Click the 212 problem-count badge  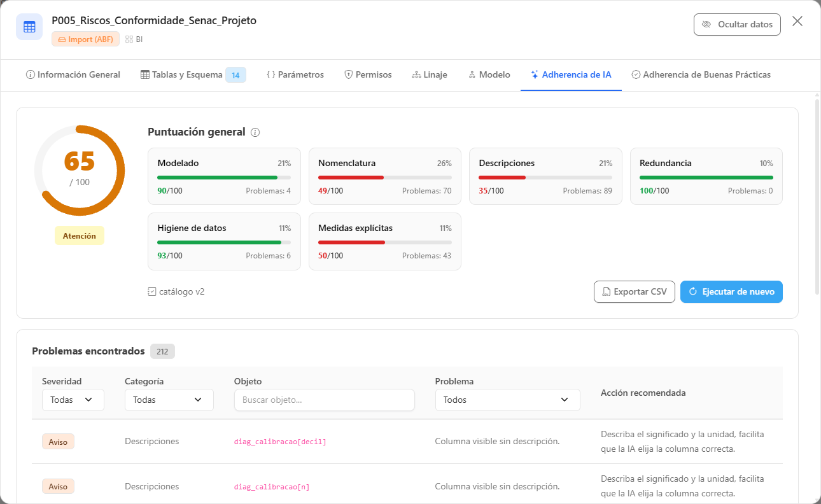[162, 351]
